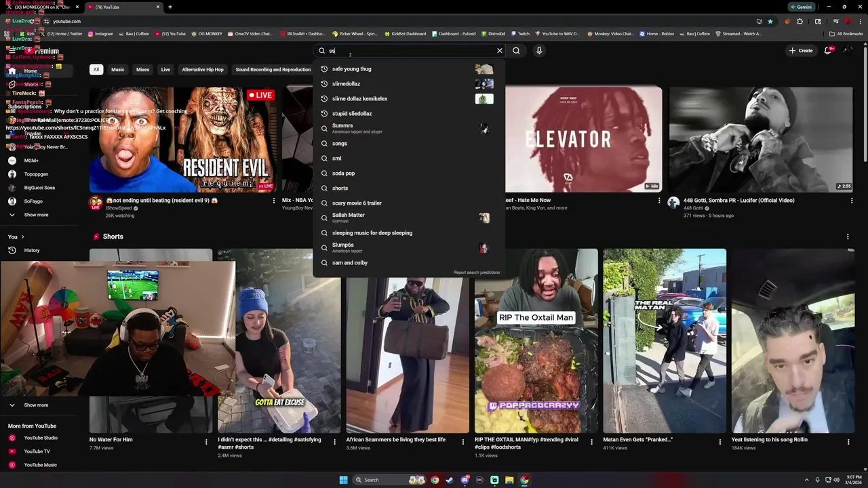The image size is (868, 488).
Task: Click inside the YouTube search input
Action: point(410,51)
